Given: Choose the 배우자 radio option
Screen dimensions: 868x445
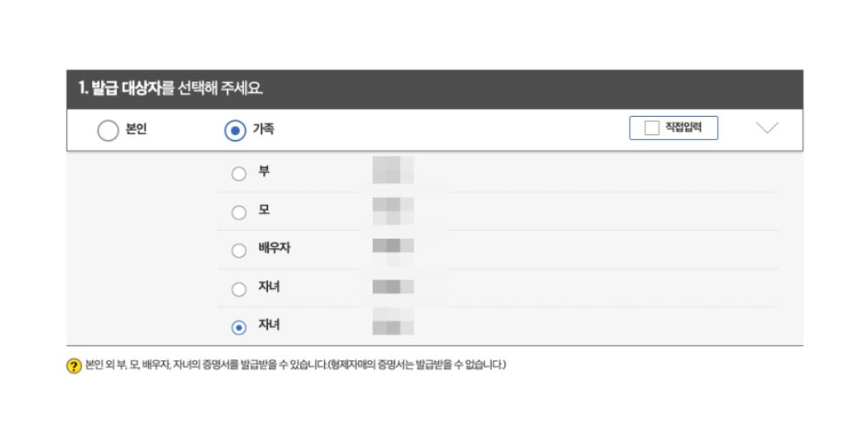Looking at the screenshot, I should 239,250.
